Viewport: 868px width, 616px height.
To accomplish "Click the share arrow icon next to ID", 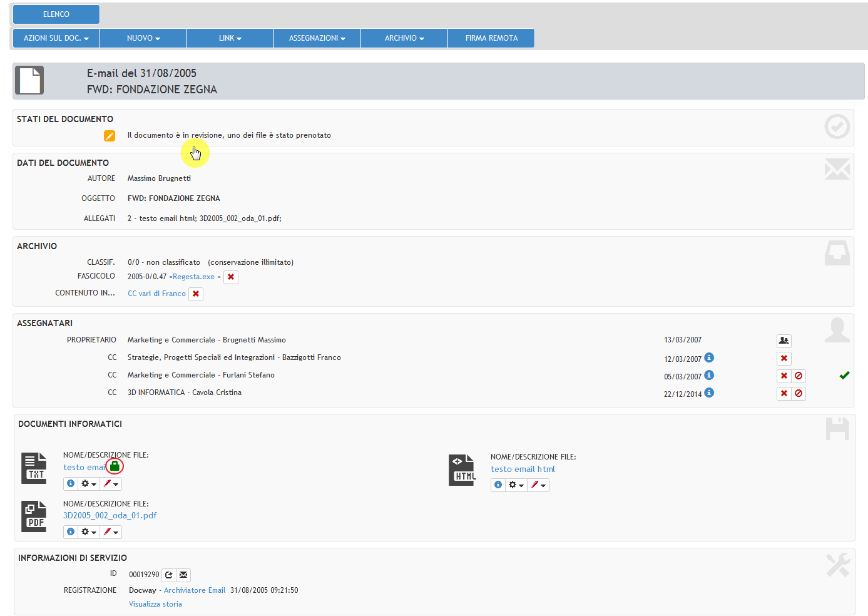I will [169, 575].
